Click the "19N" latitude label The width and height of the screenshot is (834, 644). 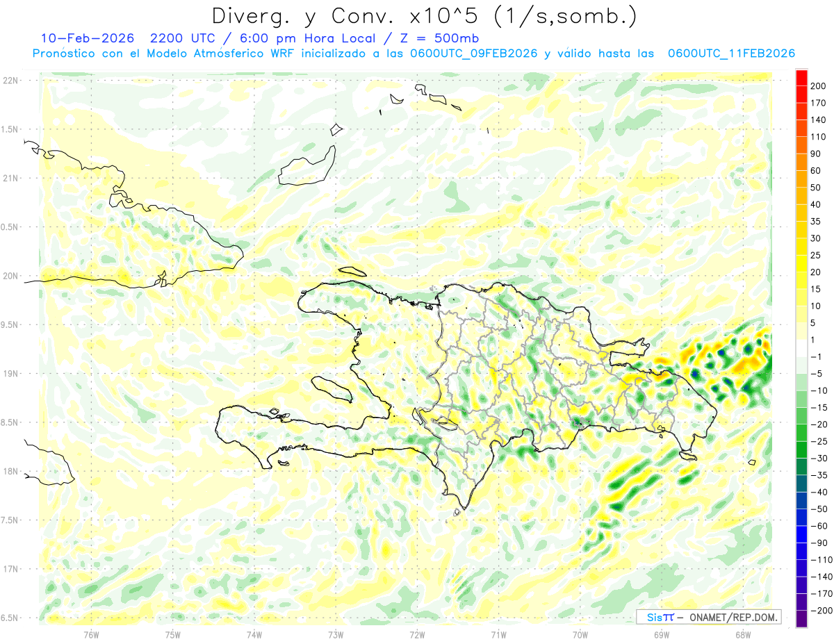tap(10, 374)
